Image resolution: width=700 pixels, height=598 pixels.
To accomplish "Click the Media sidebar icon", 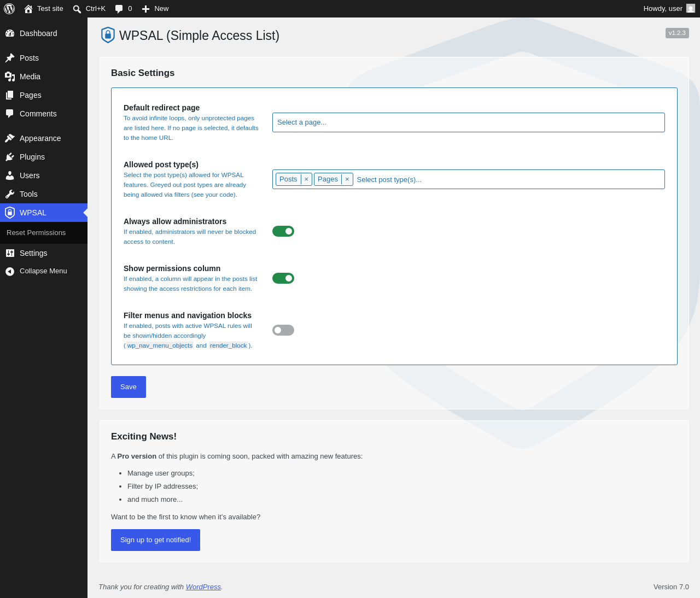I will point(10,77).
